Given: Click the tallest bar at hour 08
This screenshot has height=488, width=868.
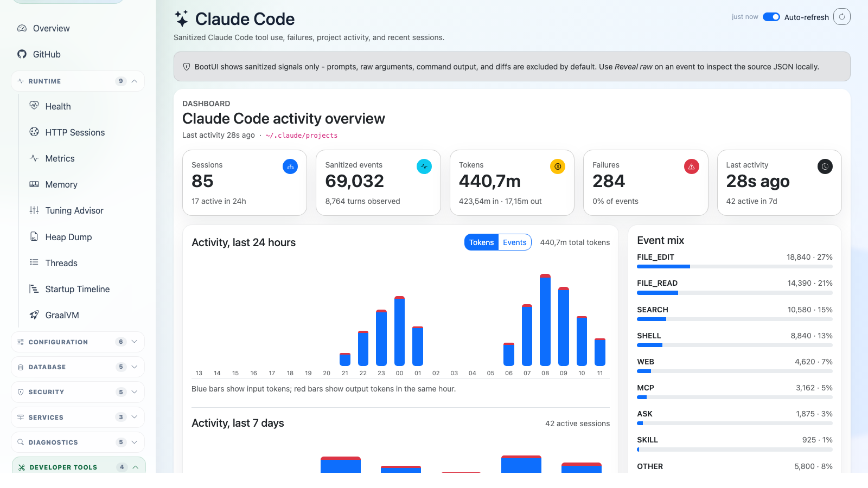Looking at the screenshot, I should coord(545,320).
